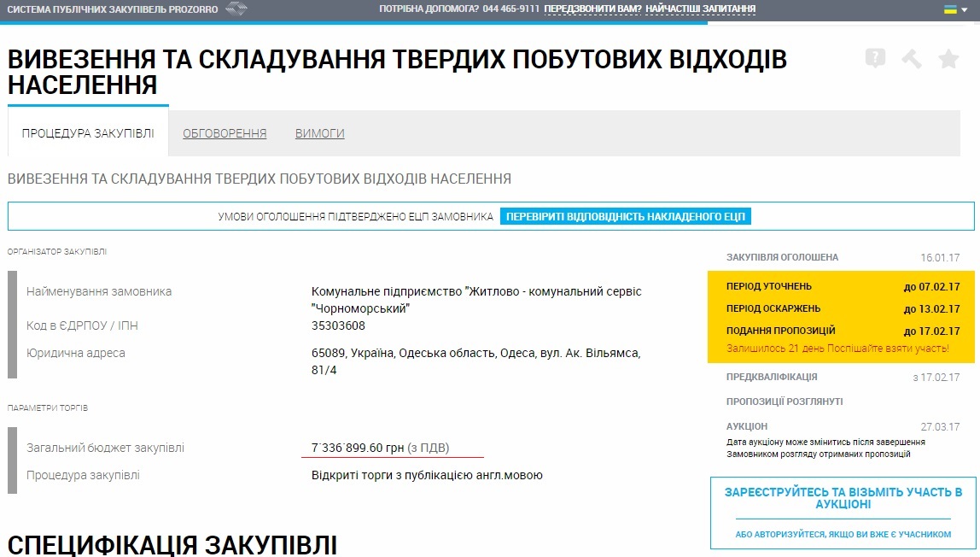This screenshot has height=557, width=980.
Task: Click the Аукціон date 27.03.17
Action: (x=940, y=426)
